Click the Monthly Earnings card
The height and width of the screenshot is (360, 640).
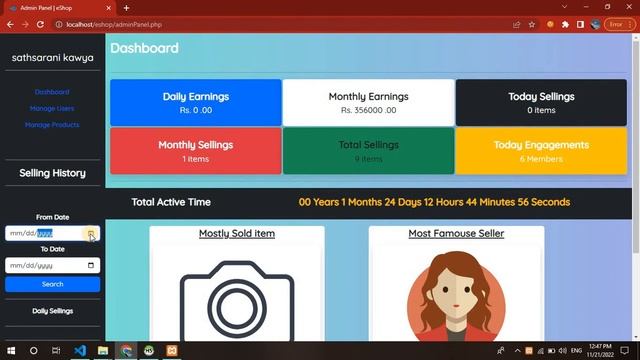[369, 102]
